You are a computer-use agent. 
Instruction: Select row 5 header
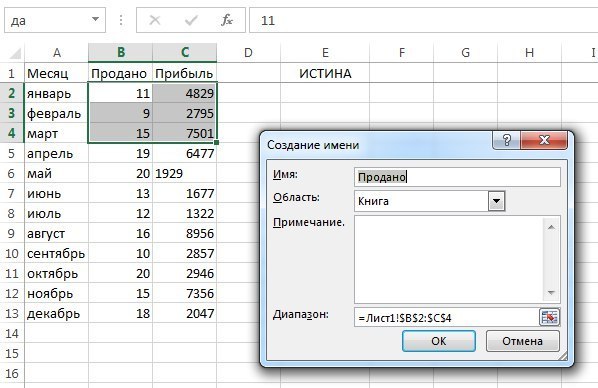click(12, 153)
